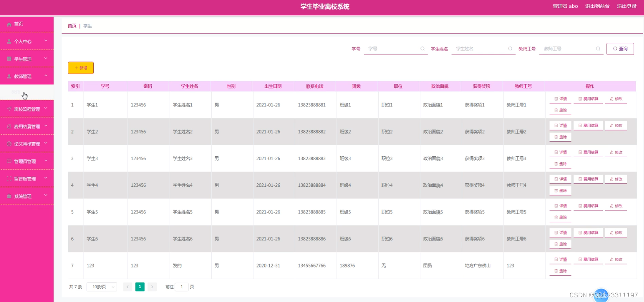Click the icon beside 离校流程管理
Viewport: 644px width, 302px height.
point(9,109)
